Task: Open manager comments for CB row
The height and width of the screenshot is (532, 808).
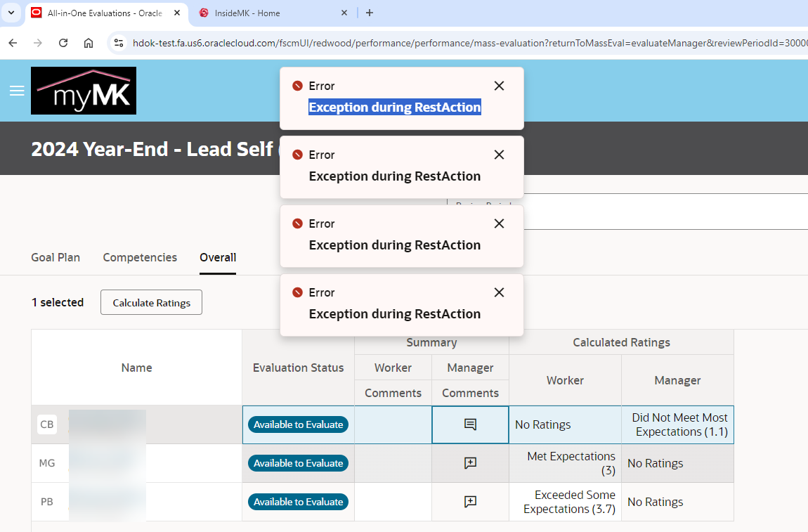Action: click(x=471, y=424)
